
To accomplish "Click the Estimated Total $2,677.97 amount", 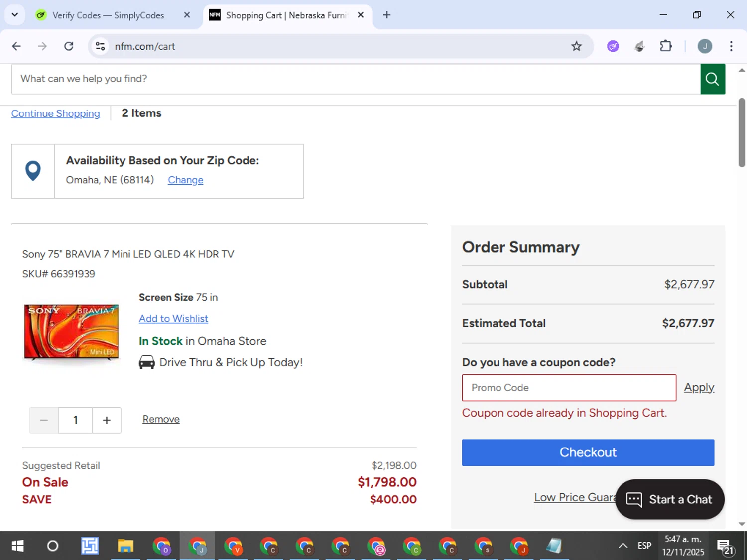I will coord(688,323).
